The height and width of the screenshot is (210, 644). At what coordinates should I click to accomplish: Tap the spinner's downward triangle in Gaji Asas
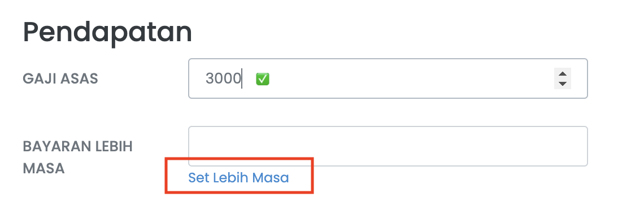pos(563,84)
